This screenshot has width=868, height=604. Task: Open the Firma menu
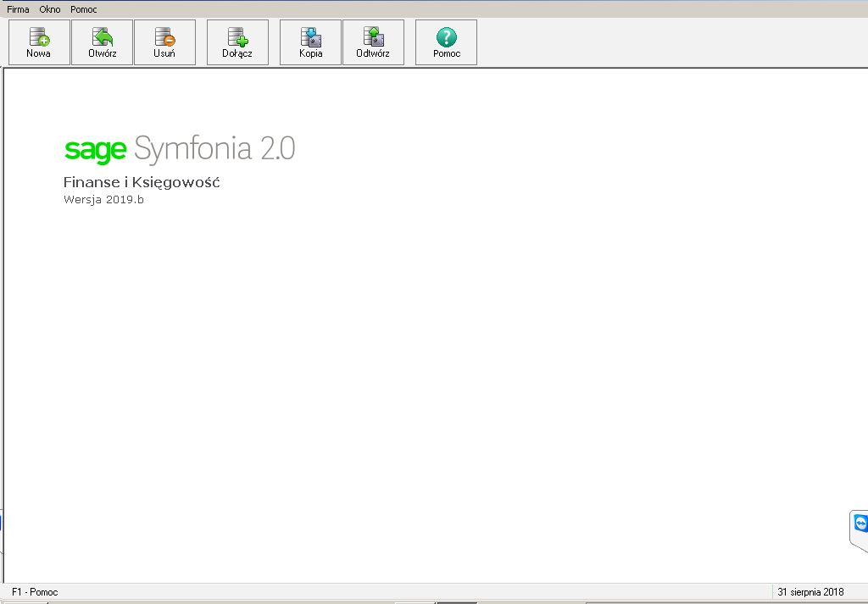19,9
